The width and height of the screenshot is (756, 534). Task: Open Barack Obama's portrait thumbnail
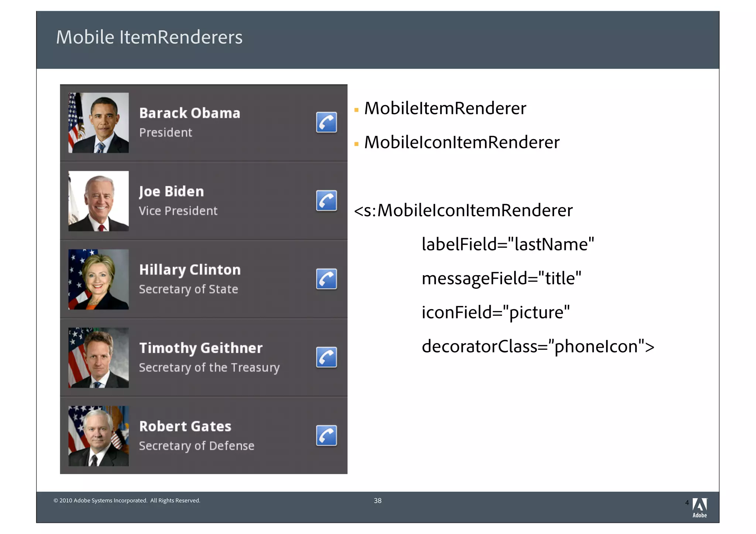coord(99,123)
